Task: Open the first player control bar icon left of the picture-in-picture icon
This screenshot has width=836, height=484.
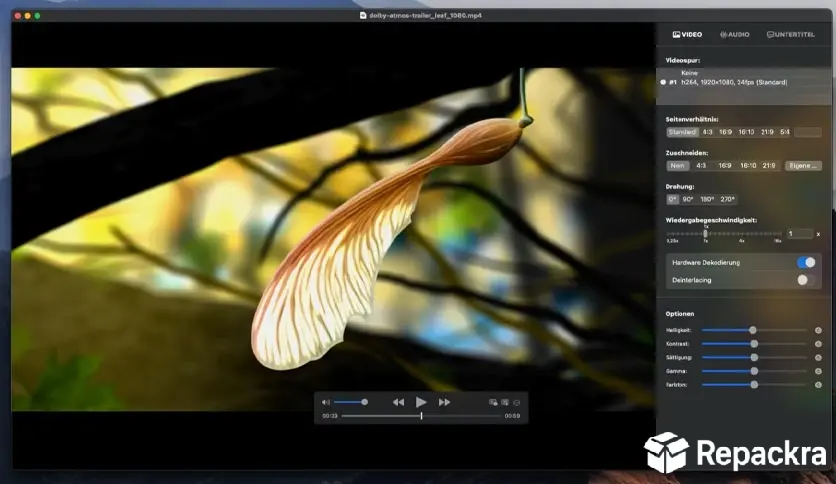Action: point(493,402)
